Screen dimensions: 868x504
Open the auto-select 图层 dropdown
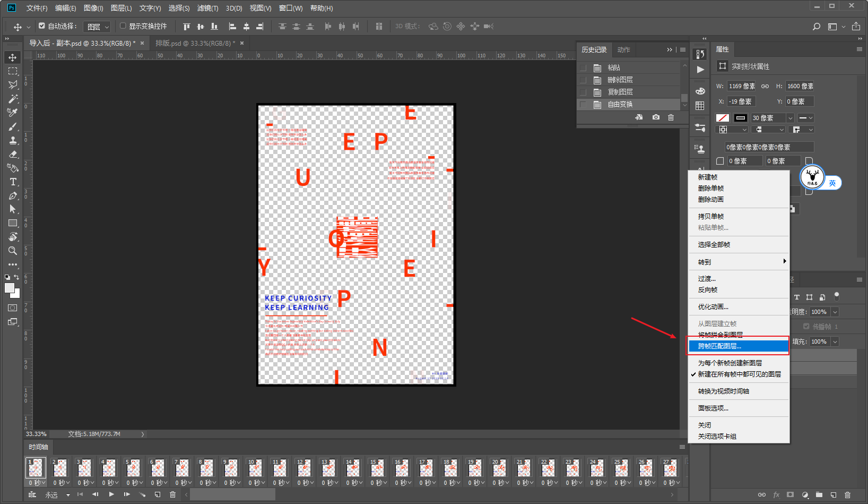coord(97,27)
